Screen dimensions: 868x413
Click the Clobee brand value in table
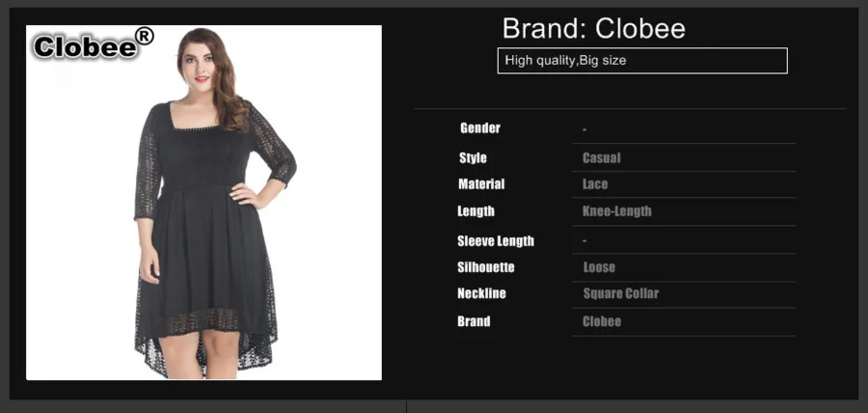602,321
